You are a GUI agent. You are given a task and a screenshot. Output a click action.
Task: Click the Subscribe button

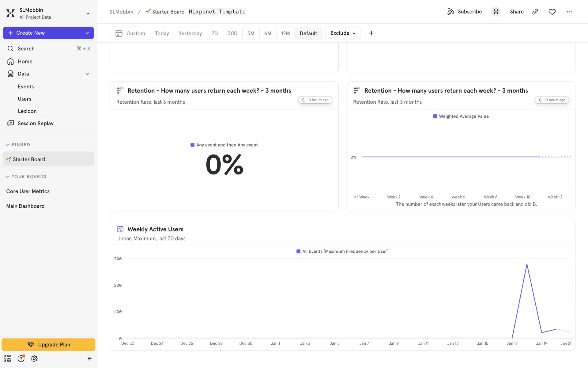465,12
